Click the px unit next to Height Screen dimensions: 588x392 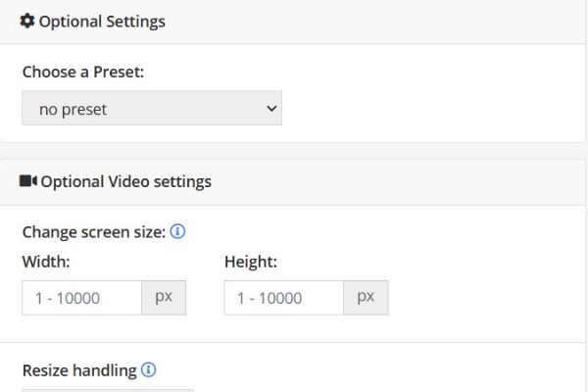tap(366, 298)
